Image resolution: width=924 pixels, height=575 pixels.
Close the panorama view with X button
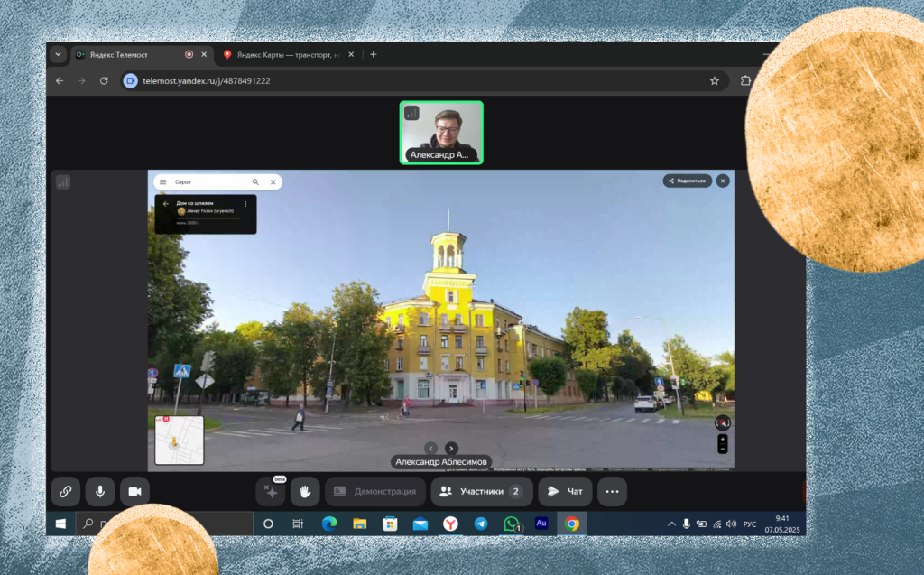click(723, 181)
